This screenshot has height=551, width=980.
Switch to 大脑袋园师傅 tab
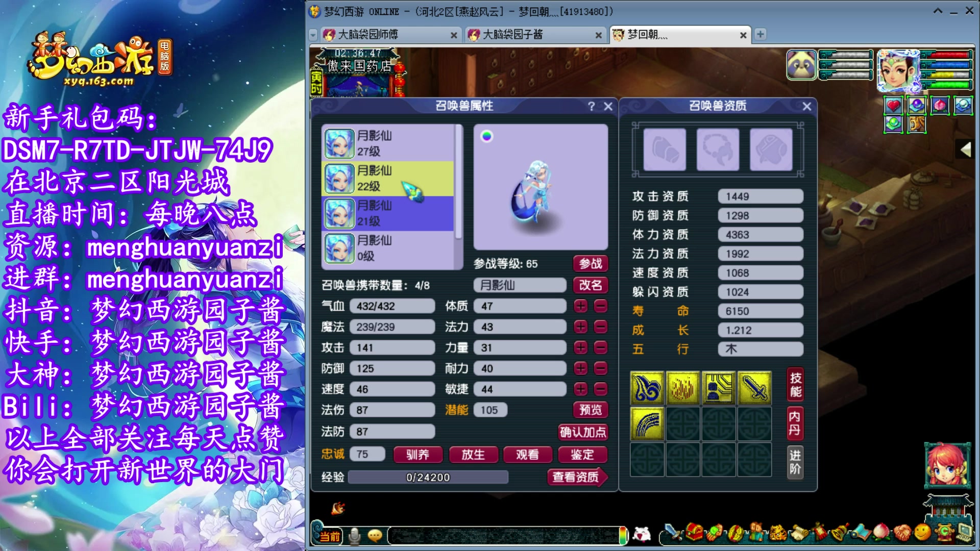pos(390,35)
